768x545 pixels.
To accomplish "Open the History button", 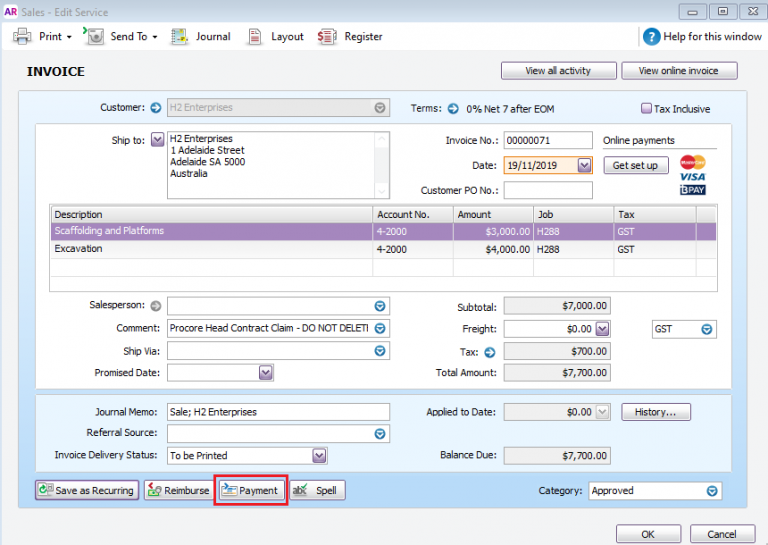I will (x=656, y=412).
